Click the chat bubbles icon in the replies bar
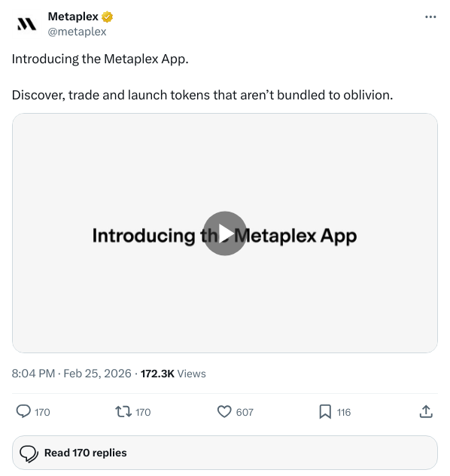 pos(29,453)
